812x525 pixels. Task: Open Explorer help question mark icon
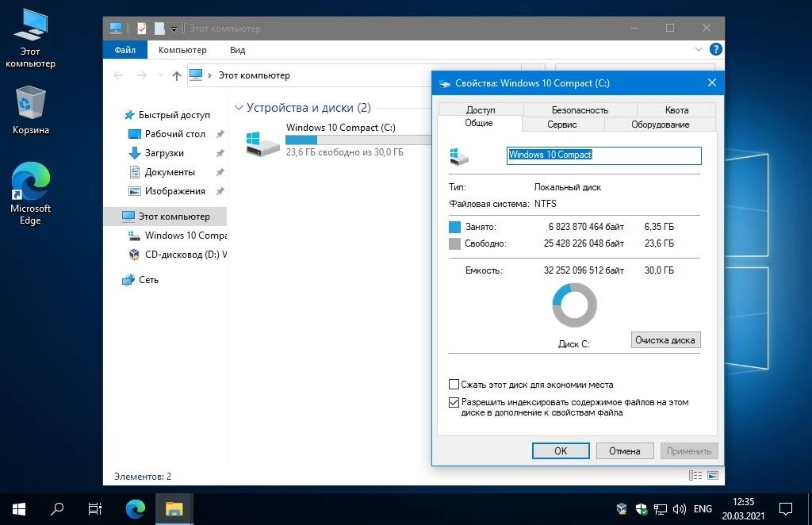pyautogui.click(x=716, y=49)
